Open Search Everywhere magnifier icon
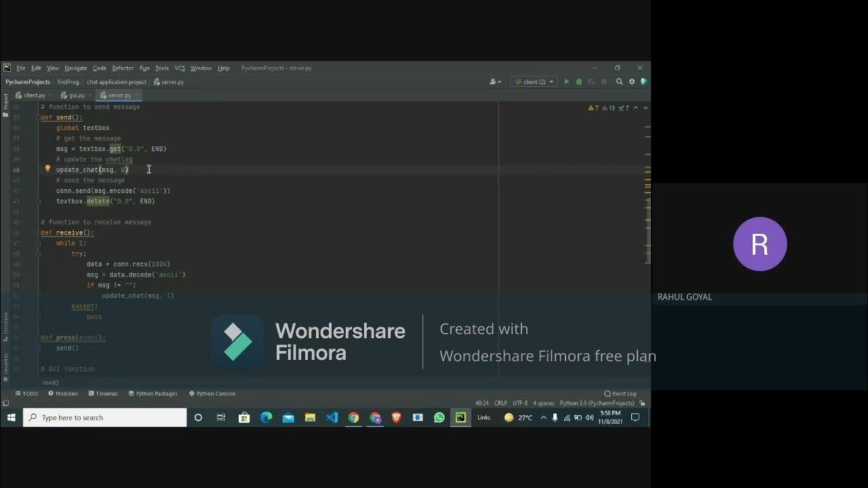The height and width of the screenshot is (488, 868). pos(619,82)
